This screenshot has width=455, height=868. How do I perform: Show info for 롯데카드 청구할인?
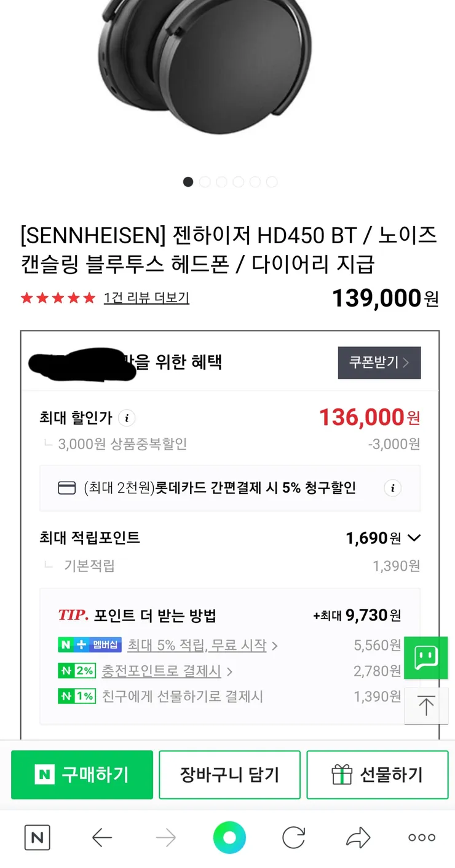pyautogui.click(x=392, y=488)
